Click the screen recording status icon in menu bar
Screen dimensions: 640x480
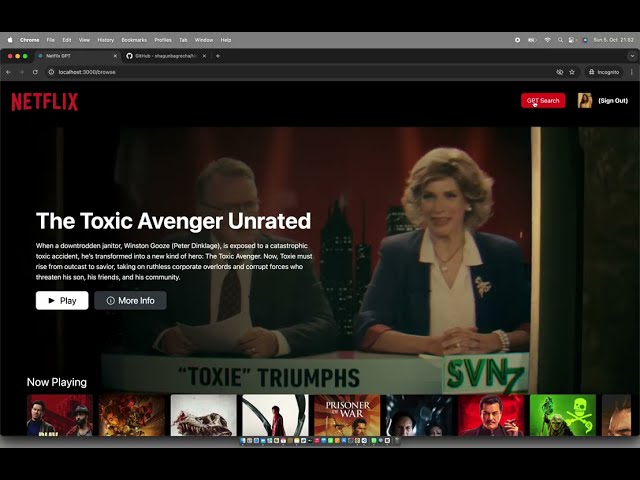tap(518, 40)
